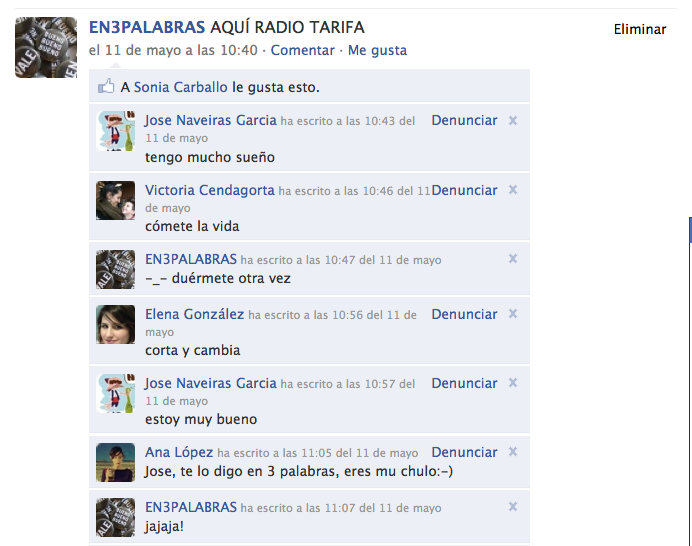This screenshot has height=546, width=692.
Task: Click the Comentar link
Action: point(302,50)
